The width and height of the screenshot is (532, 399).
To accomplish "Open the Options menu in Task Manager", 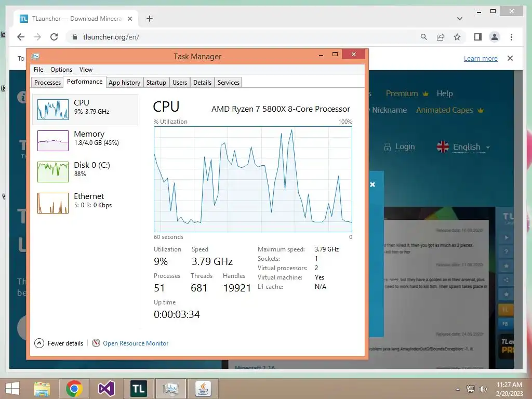I will [x=61, y=70].
